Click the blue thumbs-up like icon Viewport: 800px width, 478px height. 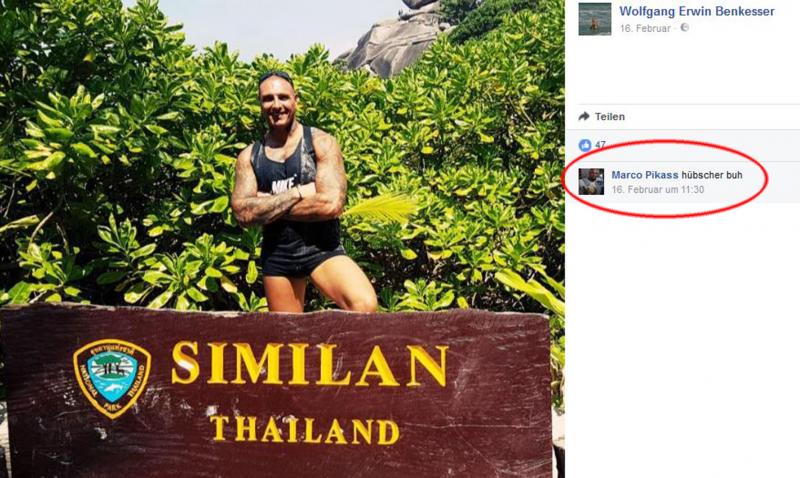point(585,145)
